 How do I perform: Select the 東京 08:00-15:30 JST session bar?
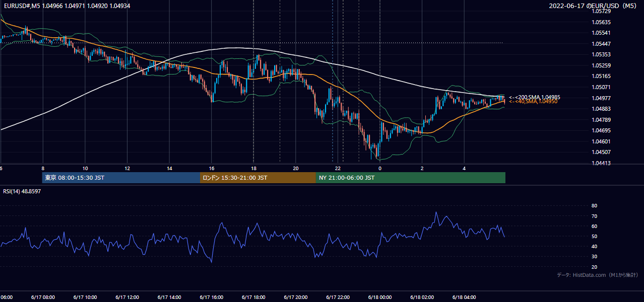pyautogui.click(x=121, y=178)
